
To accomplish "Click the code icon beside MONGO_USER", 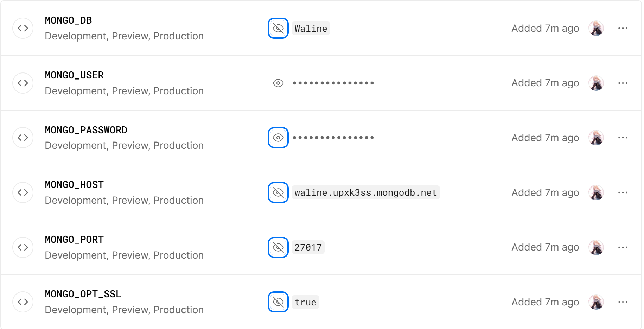I will pyautogui.click(x=23, y=83).
